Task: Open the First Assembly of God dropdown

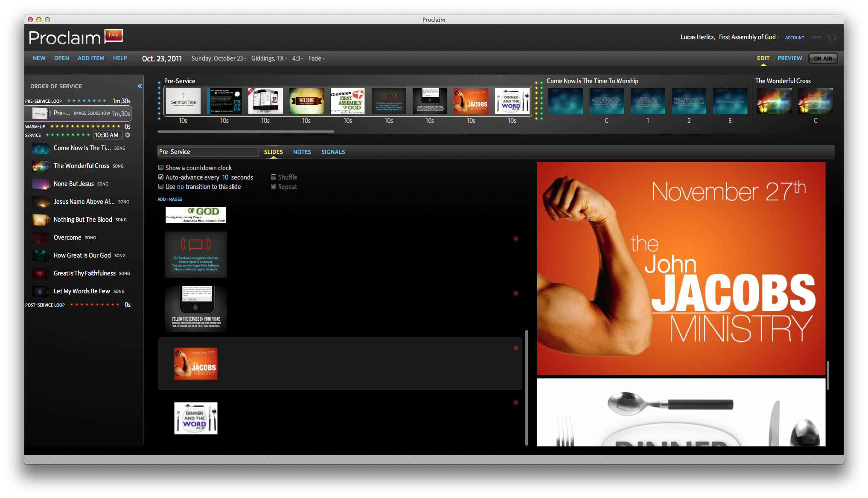Action: pyautogui.click(x=749, y=37)
